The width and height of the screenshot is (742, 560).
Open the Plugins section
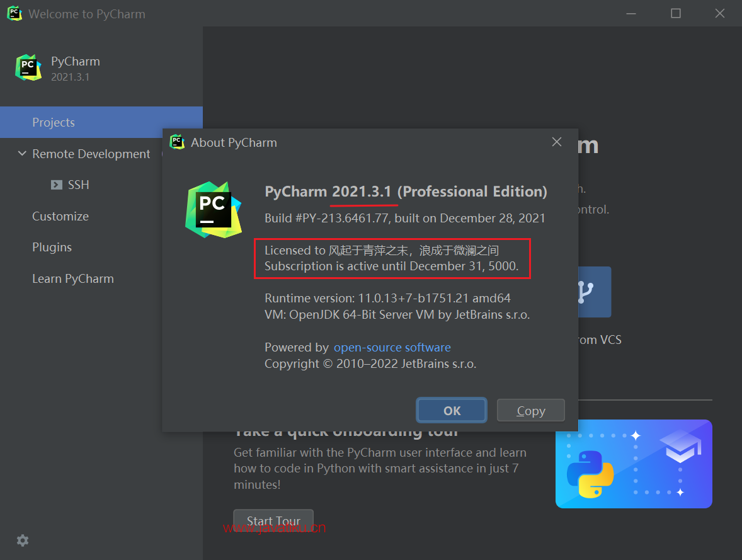[x=52, y=247]
